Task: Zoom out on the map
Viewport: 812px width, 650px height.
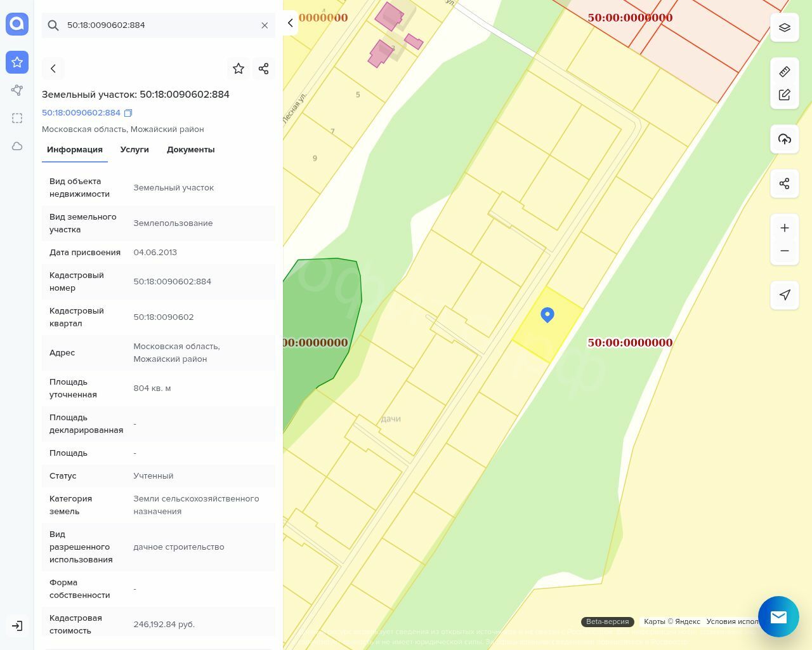Action: pos(785,251)
